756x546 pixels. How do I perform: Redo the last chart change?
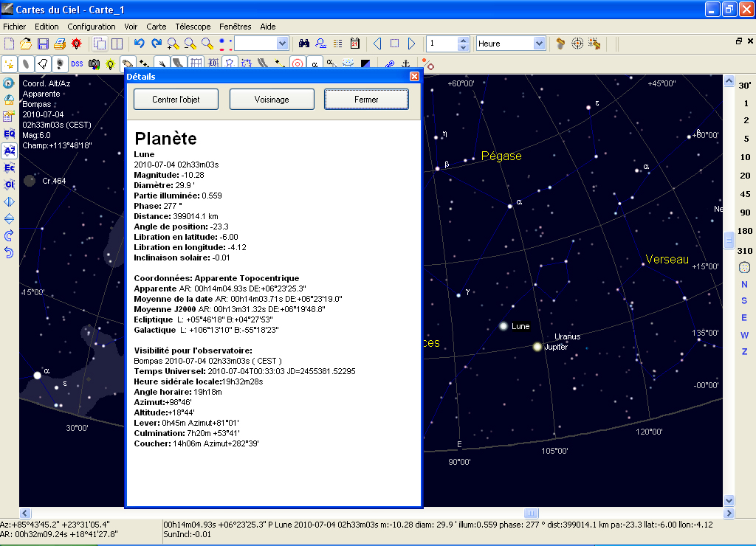coord(157,44)
